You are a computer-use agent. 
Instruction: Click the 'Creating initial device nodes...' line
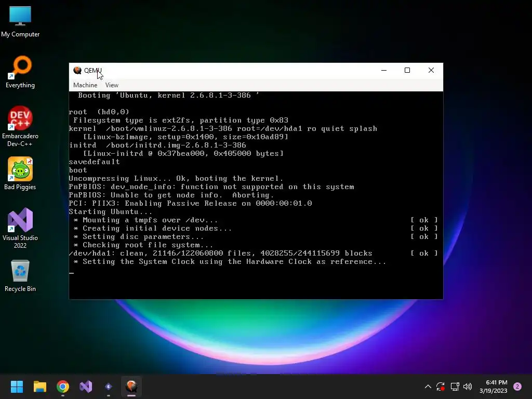pyautogui.click(x=153, y=229)
